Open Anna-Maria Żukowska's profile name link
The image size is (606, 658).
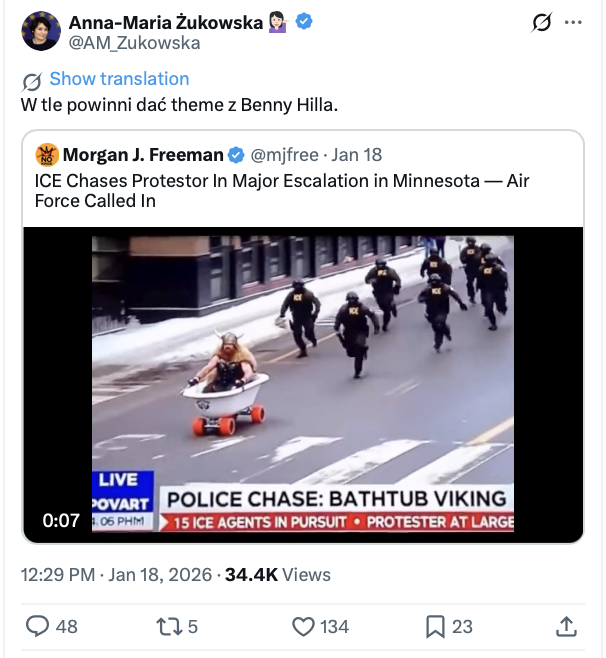click(166, 22)
